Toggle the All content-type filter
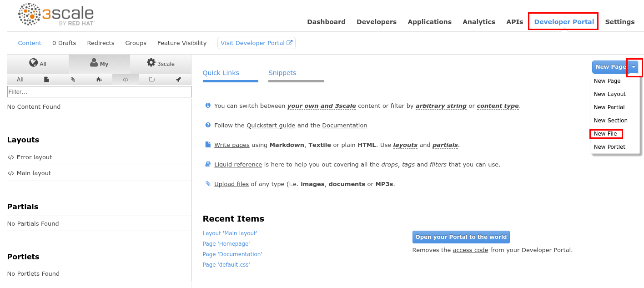 click(20, 80)
